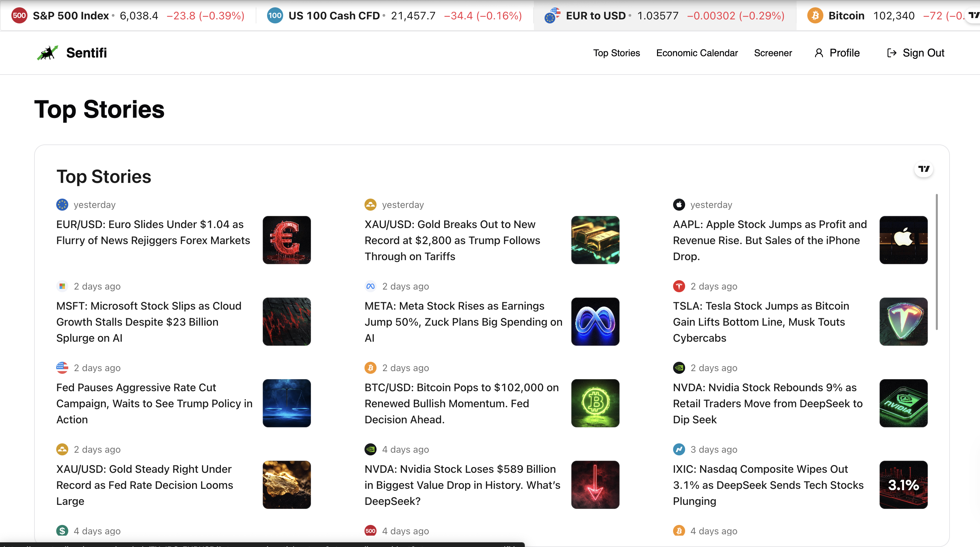Click the Sentifi bull logo icon
This screenshot has height=547, width=980.
click(x=48, y=53)
